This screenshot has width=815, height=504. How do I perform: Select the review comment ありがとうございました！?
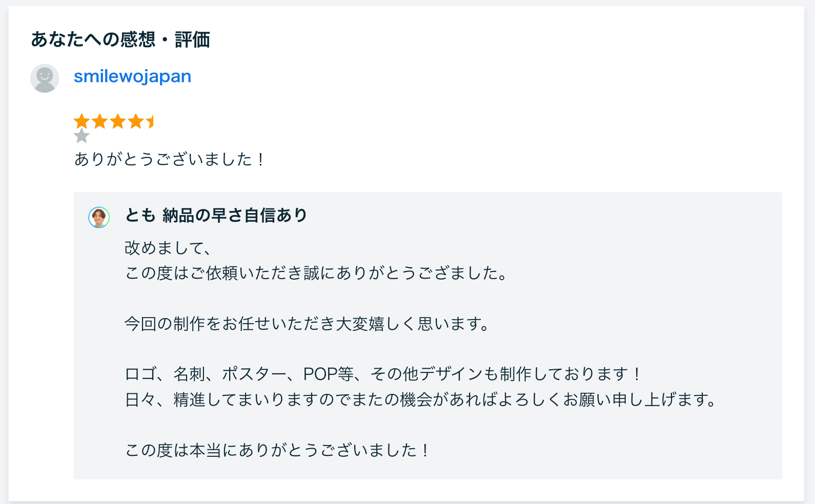pos(169,159)
